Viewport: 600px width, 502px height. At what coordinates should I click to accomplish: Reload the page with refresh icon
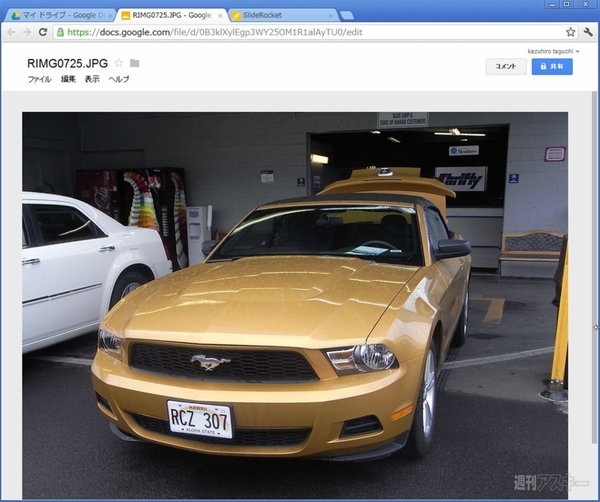pyautogui.click(x=43, y=32)
